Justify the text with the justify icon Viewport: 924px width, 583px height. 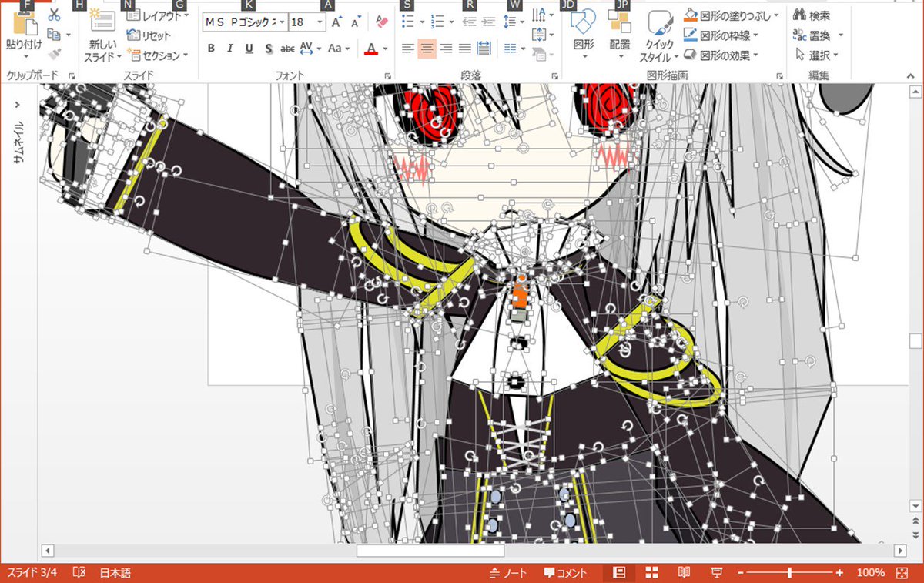464,49
